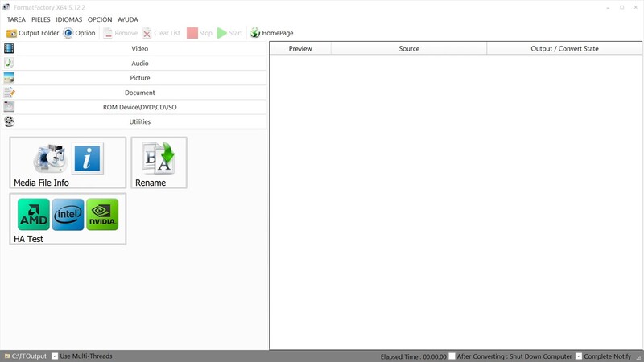Click the HA Test button label

pos(28,239)
